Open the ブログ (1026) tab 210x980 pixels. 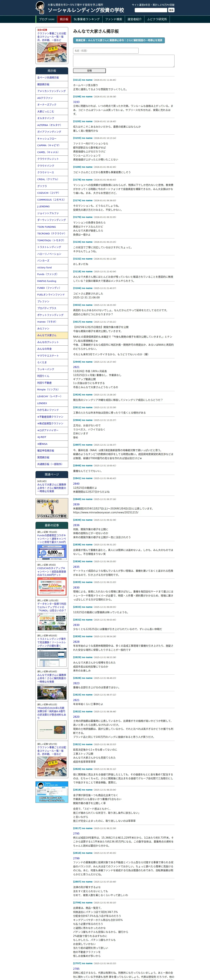click(46, 19)
